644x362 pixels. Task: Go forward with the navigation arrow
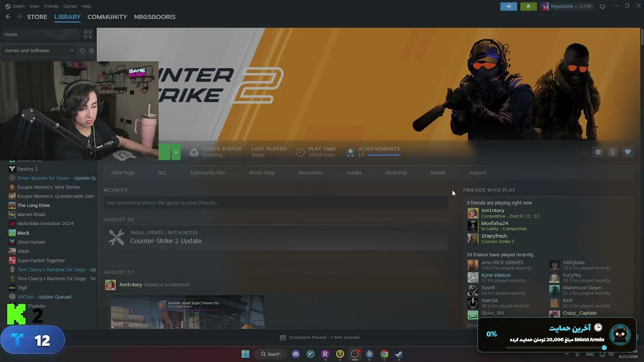pyautogui.click(x=19, y=17)
